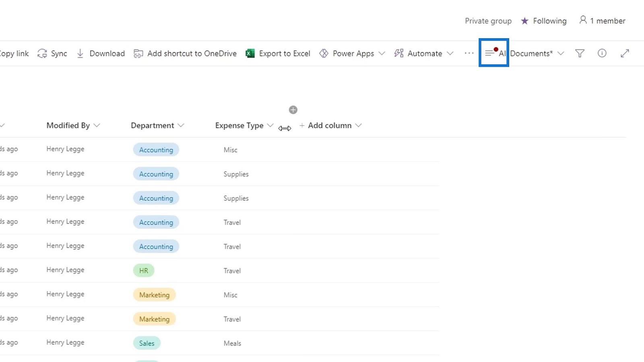Viewport: 644px width, 362px height.
Task: Expand the Automate dropdown chevron
Action: tap(450, 53)
